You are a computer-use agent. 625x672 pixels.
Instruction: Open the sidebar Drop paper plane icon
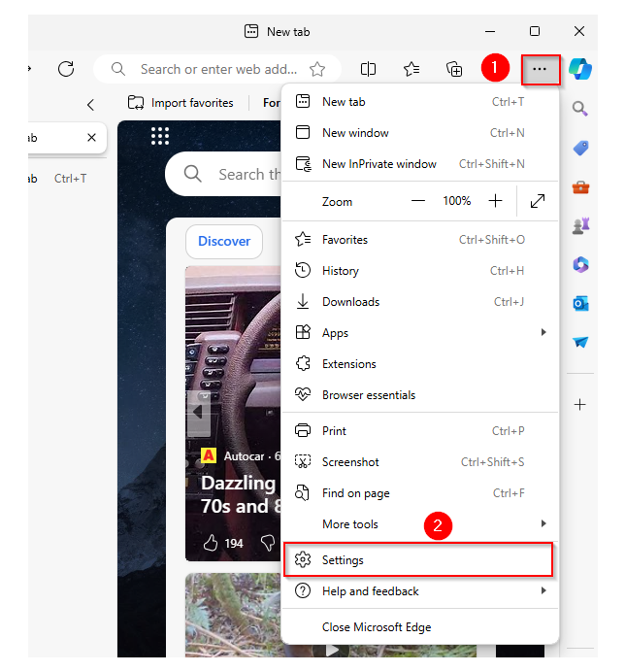tap(580, 342)
